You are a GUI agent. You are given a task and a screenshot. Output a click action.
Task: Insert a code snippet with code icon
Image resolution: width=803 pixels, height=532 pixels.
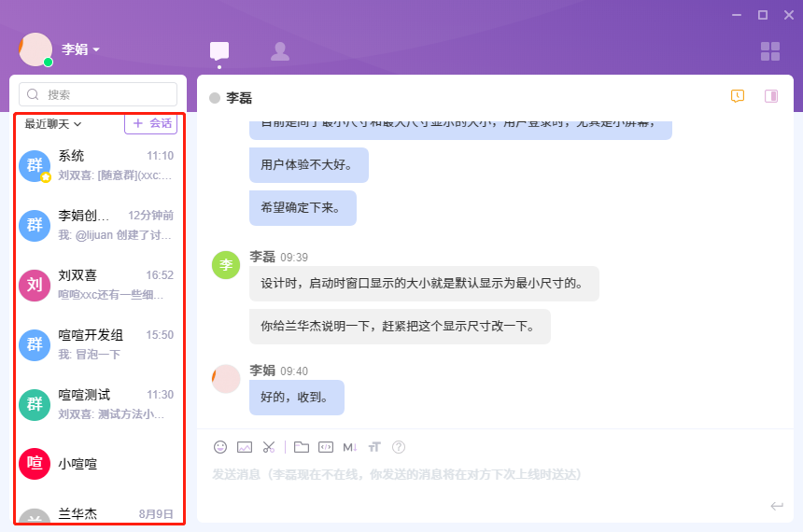click(326, 447)
